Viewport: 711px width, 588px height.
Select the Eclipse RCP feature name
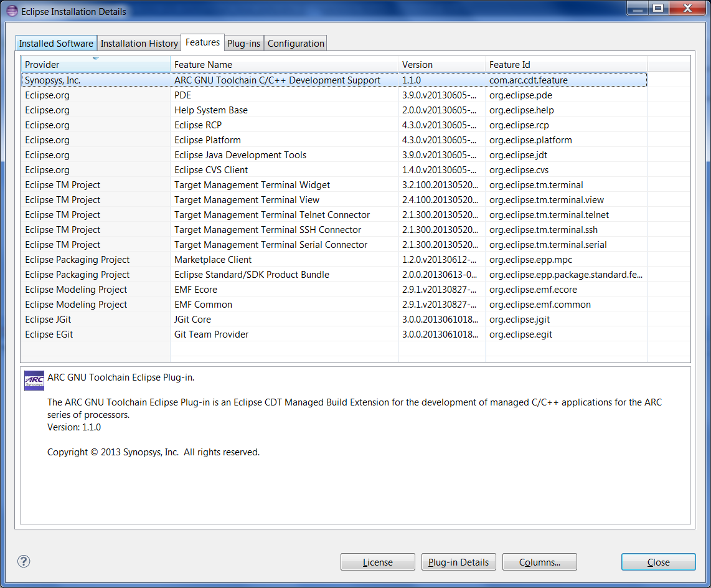coord(198,125)
